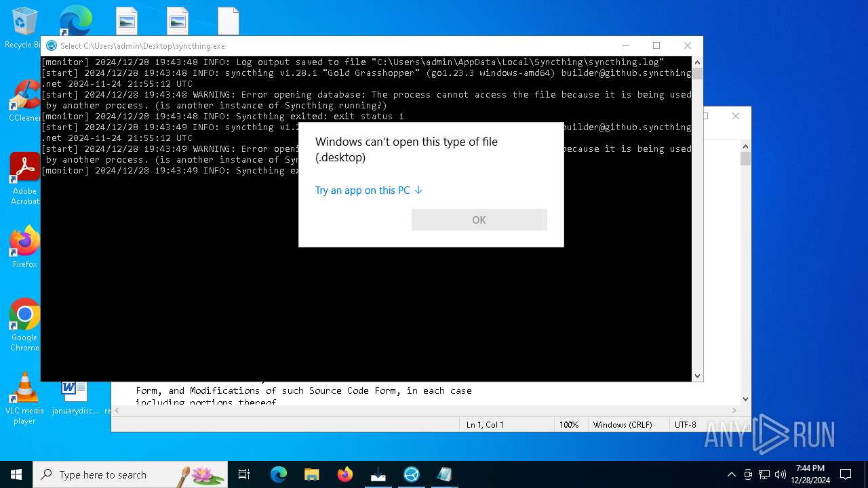This screenshot has width=868, height=488.
Task: Select the first image file on the desktop
Action: coord(127,21)
